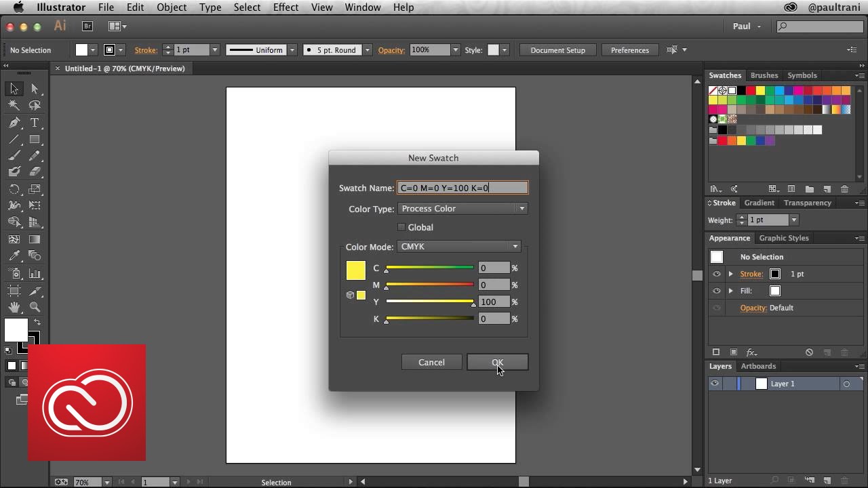Screen dimensions: 868x488
Task: Click the Swatch Name text field
Action: [x=463, y=188]
